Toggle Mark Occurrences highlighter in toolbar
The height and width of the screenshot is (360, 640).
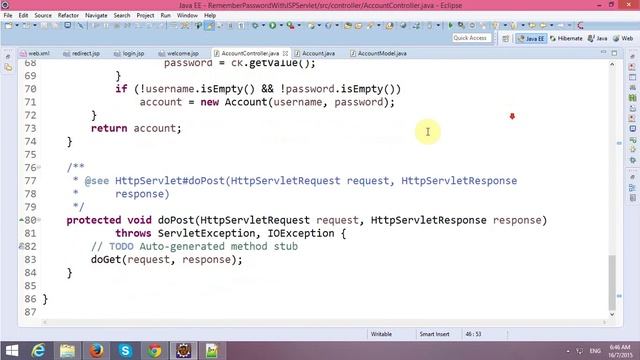pyautogui.click(x=210, y=26)
